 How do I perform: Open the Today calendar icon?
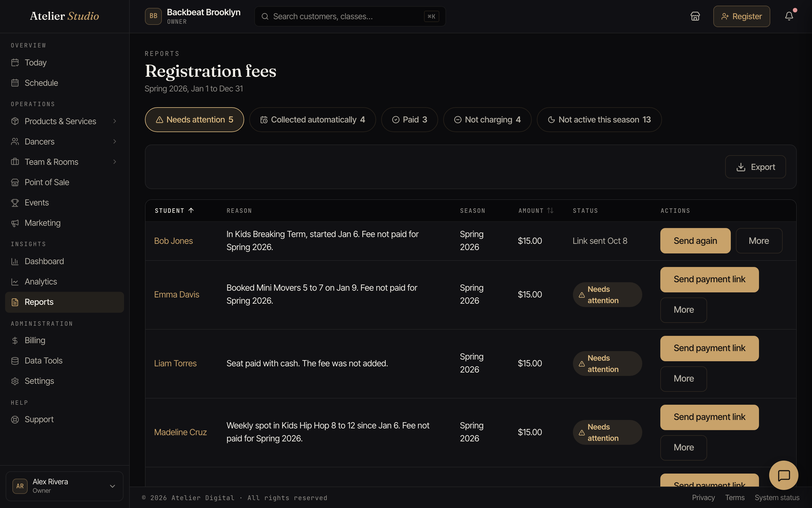15,62
